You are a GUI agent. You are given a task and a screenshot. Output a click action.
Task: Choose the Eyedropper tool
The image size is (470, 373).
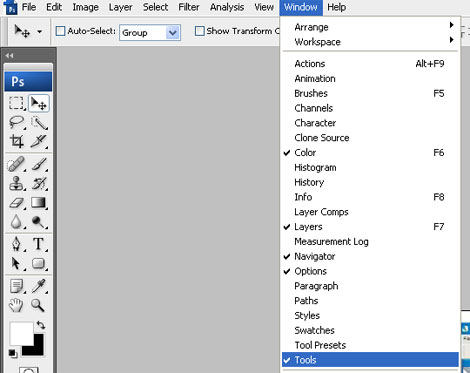pos(39,286)
